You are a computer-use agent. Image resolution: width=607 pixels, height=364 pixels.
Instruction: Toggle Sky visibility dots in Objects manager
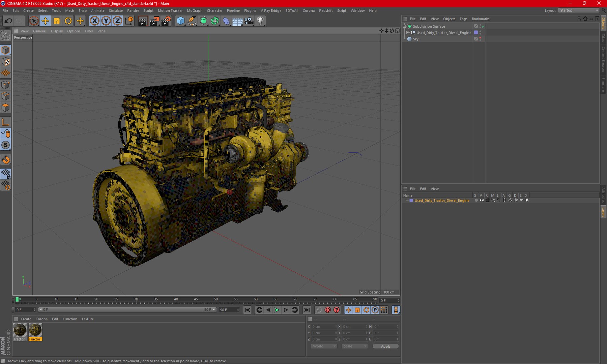pyautogui.click(x=480, y=39)
